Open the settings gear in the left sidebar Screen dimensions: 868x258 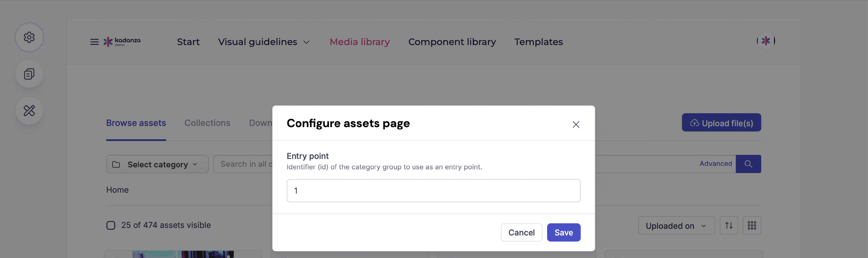coord(29,37)
